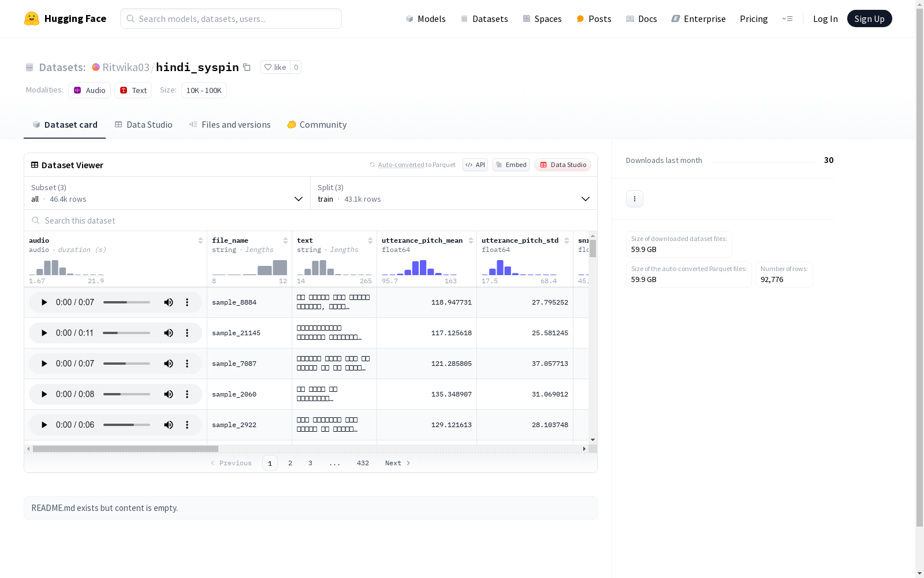Click the table's scroll-down arrow
The image size is (924, 578).
tap(593, 440)
